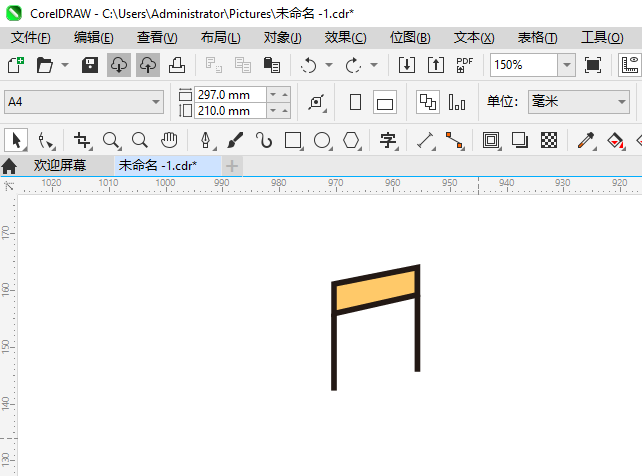The image size is (642, 476).
Task: Click the page height 210.0 mm field
Action: point(230,111)
